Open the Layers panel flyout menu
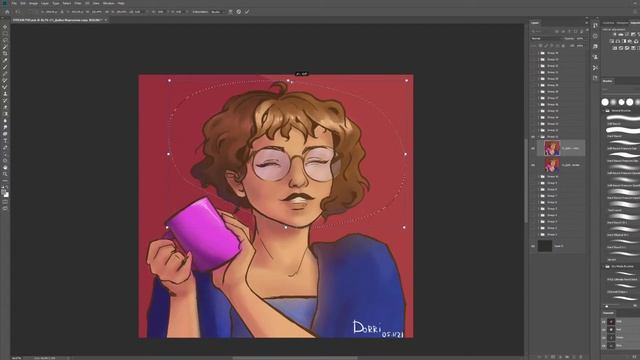The height and width of the screenshot is (360, 640). 587,23
